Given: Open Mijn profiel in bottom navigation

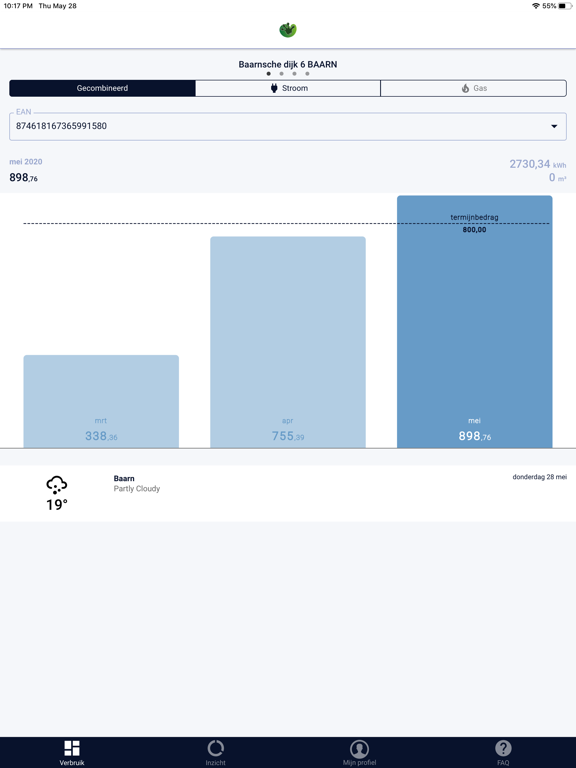Looking at the screenshot, I should 360,753.
